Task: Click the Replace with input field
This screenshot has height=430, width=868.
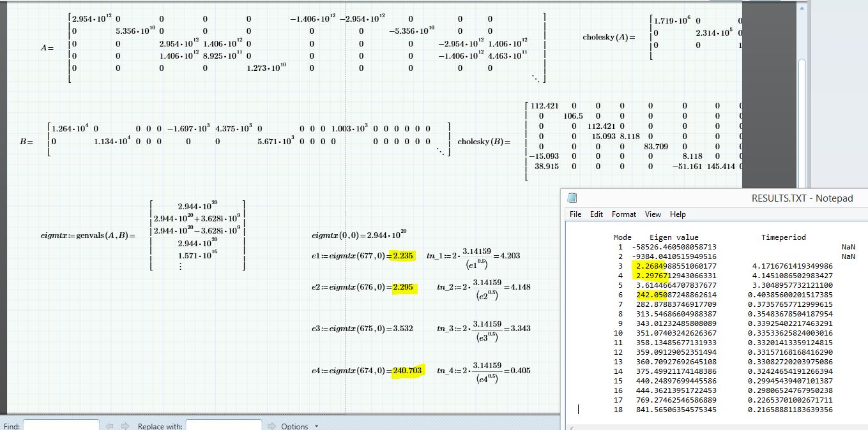Action: click(224, 425)
